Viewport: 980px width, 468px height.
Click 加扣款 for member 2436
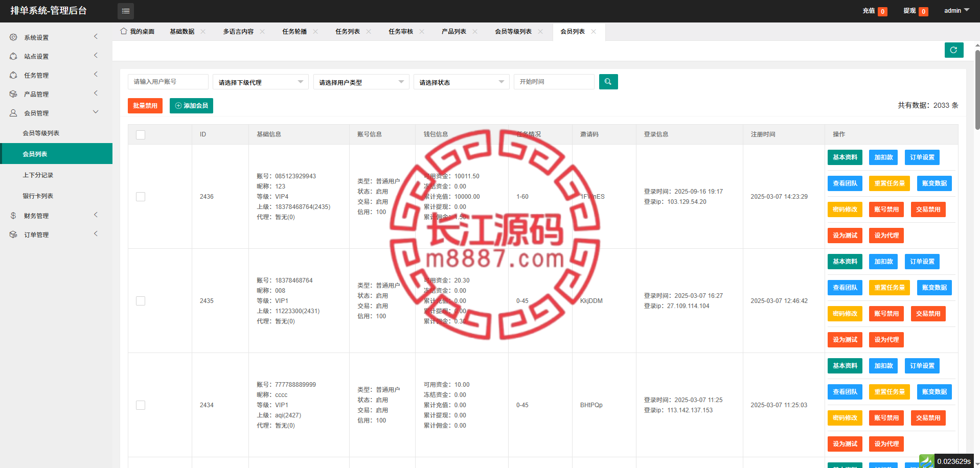click(x=883, y=157)
